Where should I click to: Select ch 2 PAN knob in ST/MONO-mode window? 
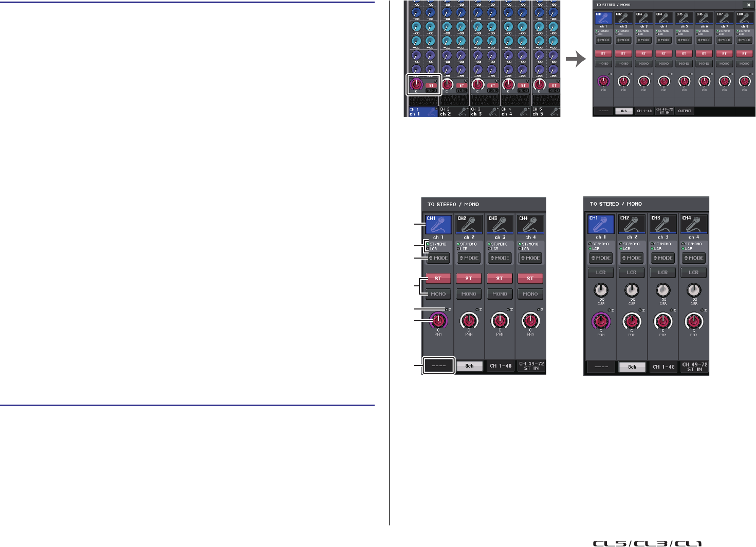(469, 321)
